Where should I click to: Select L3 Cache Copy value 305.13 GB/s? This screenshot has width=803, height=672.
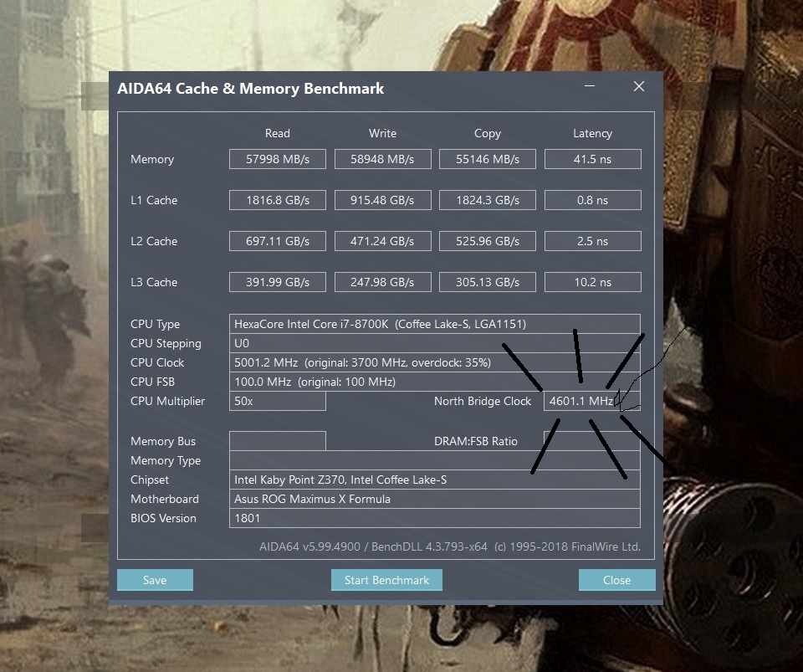coord(488,282)
